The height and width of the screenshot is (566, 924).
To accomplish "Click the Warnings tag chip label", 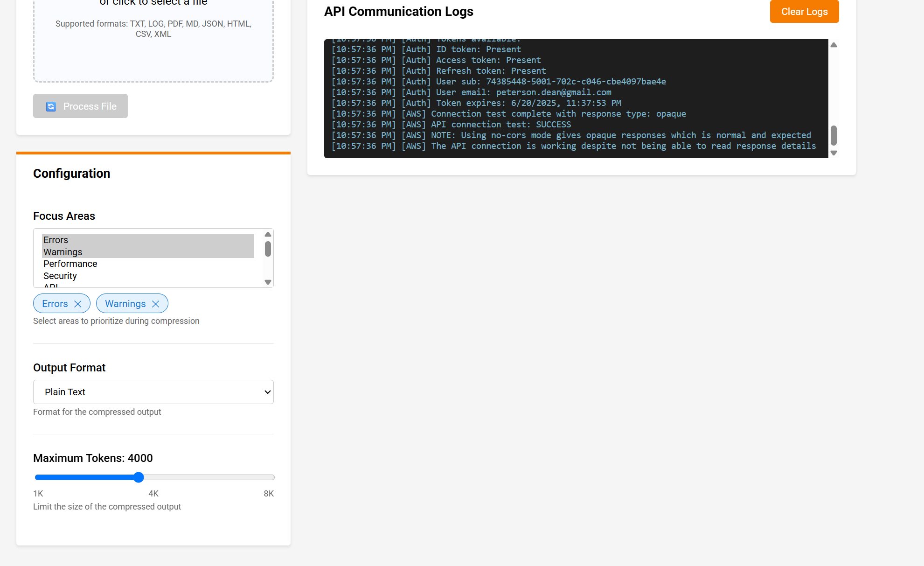I will point(125,304).
